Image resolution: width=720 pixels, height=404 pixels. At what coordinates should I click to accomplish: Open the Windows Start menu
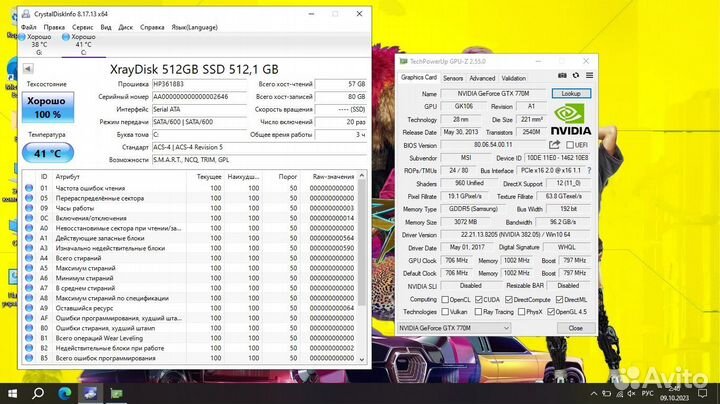pos(12,393)
